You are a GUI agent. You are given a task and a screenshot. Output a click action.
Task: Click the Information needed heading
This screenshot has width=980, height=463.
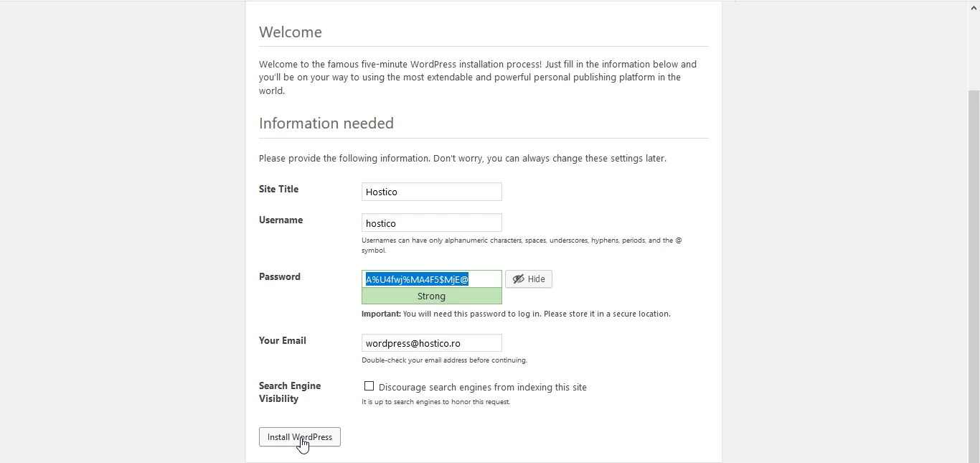tap(326, 123)
